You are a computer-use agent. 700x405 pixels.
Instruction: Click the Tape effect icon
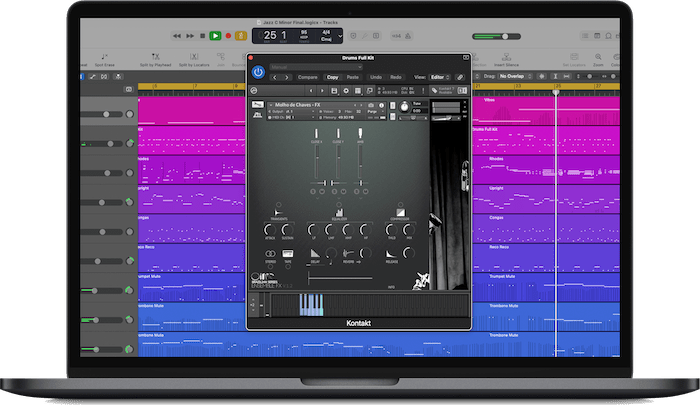288,254
